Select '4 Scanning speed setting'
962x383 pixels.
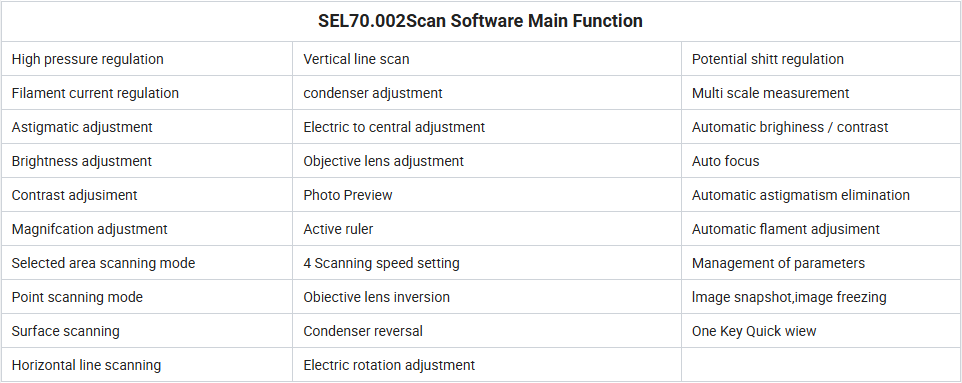381,263
